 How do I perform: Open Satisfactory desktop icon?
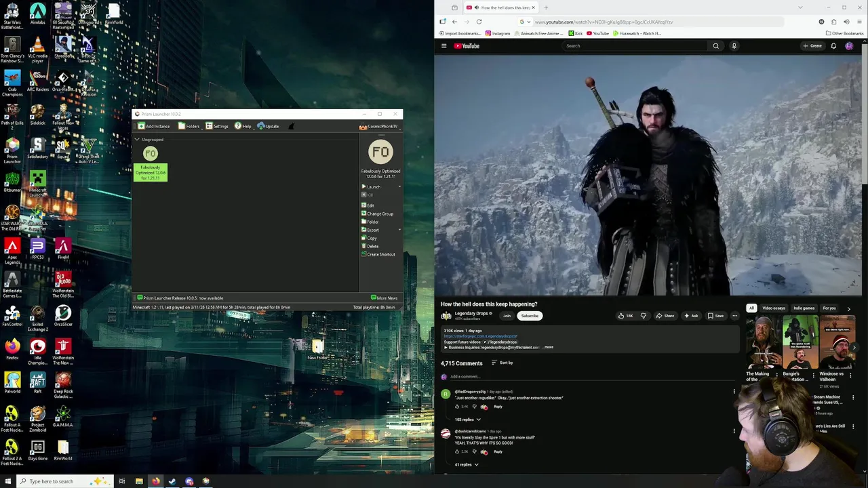point(37,148)
